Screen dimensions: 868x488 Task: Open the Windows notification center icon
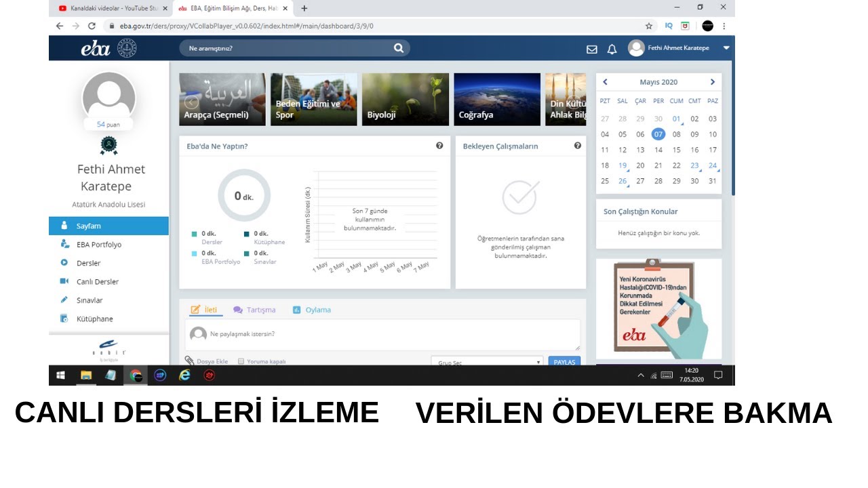pyautogui.click(x=718, y=375)
